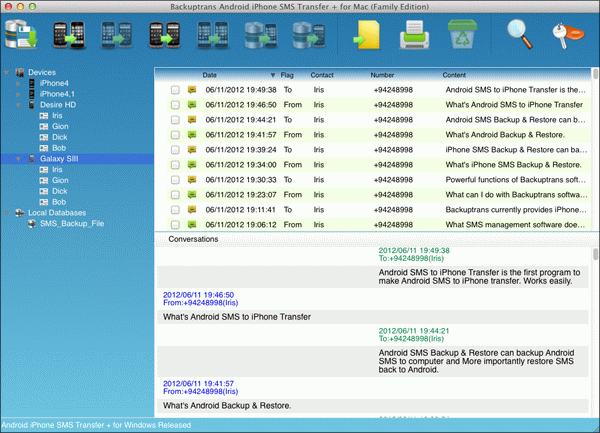The image size is (600, 433).
Task: Select Bob under Galaxy SIII
Action: pyautogui.click(x=59, y=202)
